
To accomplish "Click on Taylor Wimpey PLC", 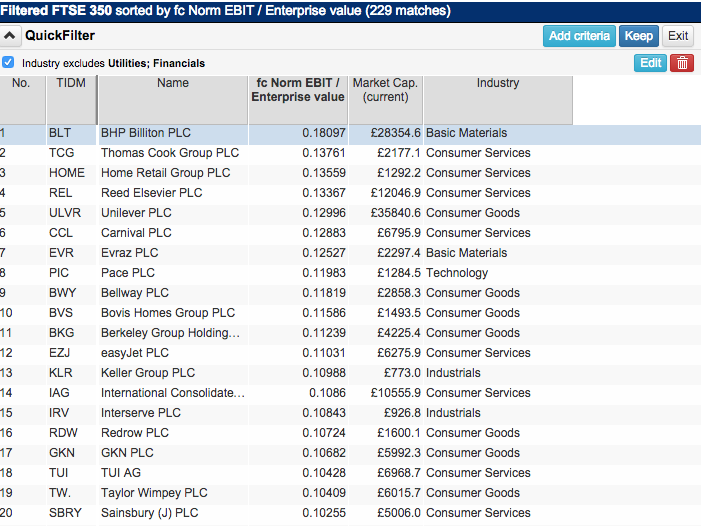I will [154, 493].
